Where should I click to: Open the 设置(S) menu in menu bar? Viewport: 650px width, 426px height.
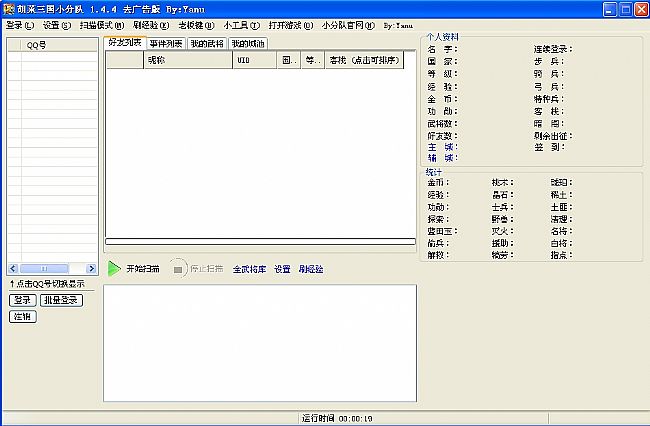coord(57,25)
